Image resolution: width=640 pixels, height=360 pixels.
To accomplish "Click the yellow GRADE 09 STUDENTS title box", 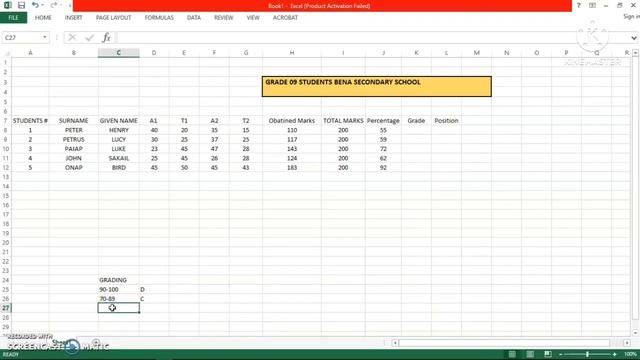I will tap(376, 87).
